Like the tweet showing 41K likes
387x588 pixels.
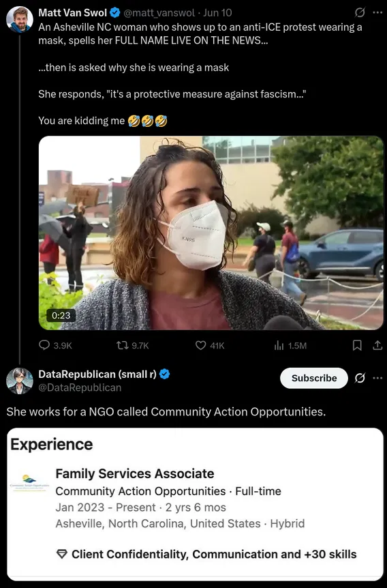(x=201, y=345)
